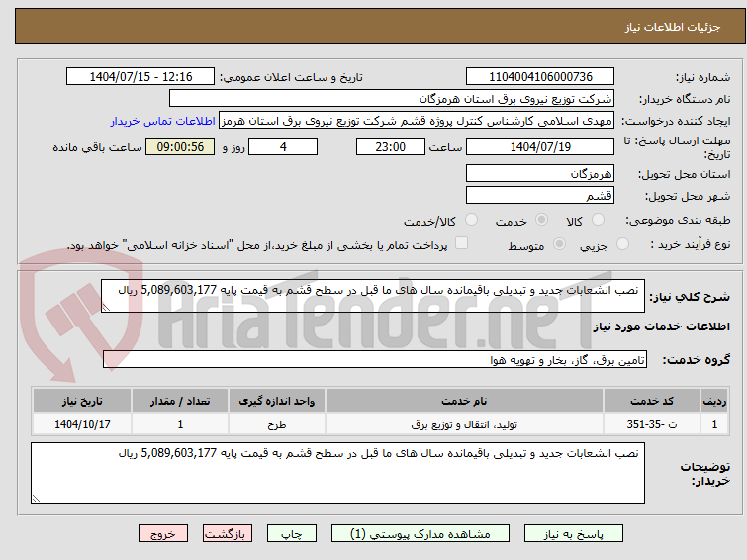Click the طبقه بندی موضوعی label
This screenshot has height=560, width=747.
coord(678,220)
